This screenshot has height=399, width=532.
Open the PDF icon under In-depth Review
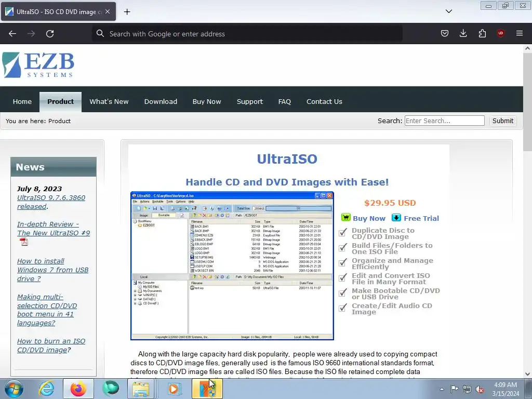pos(24,242)
